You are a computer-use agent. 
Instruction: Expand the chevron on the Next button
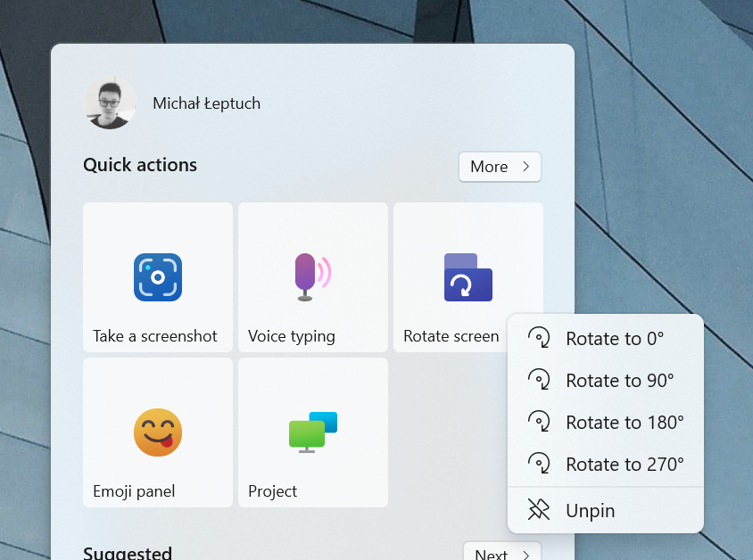coord(526,555)
